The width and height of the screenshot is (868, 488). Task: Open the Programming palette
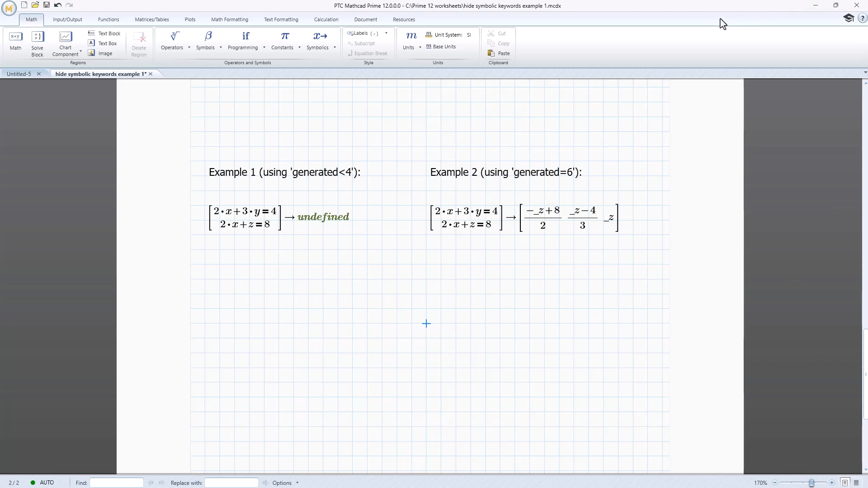(x=243, y=41)
